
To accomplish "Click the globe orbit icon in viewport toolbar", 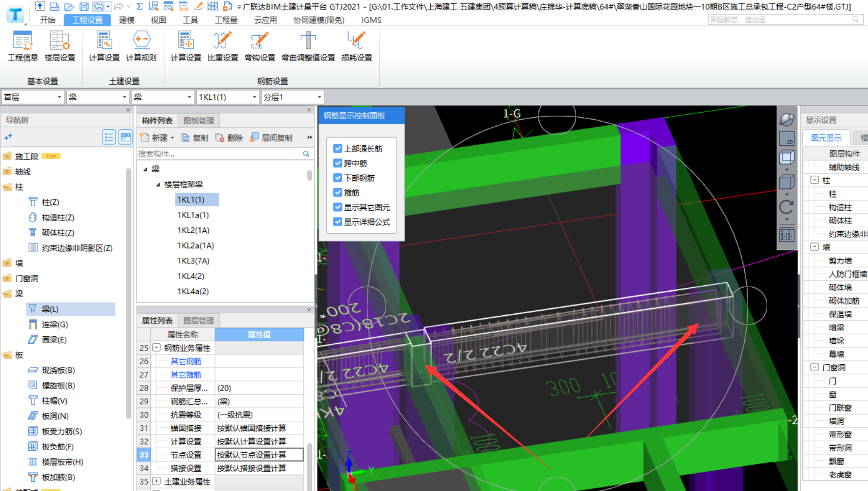I will click(x=786, y=119).
